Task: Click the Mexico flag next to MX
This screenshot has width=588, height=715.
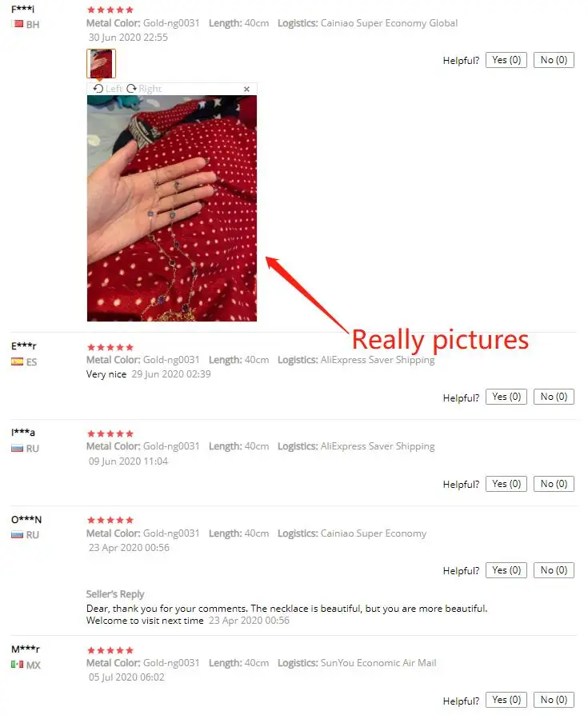Action: 18,665
